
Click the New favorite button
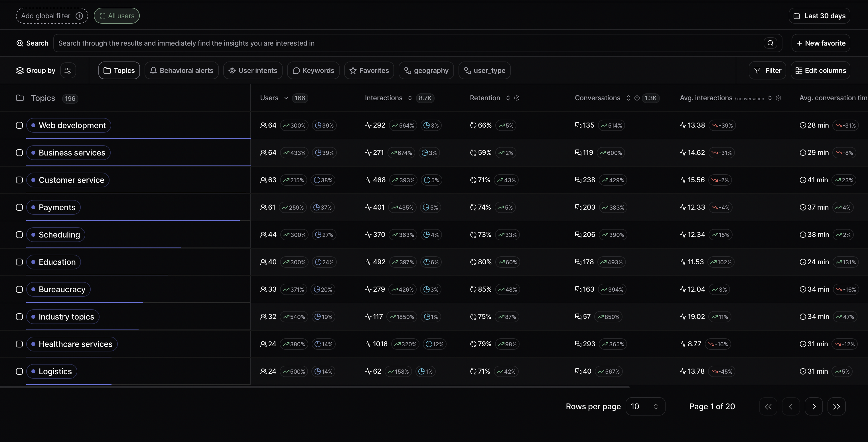click(x=820, y=43)
